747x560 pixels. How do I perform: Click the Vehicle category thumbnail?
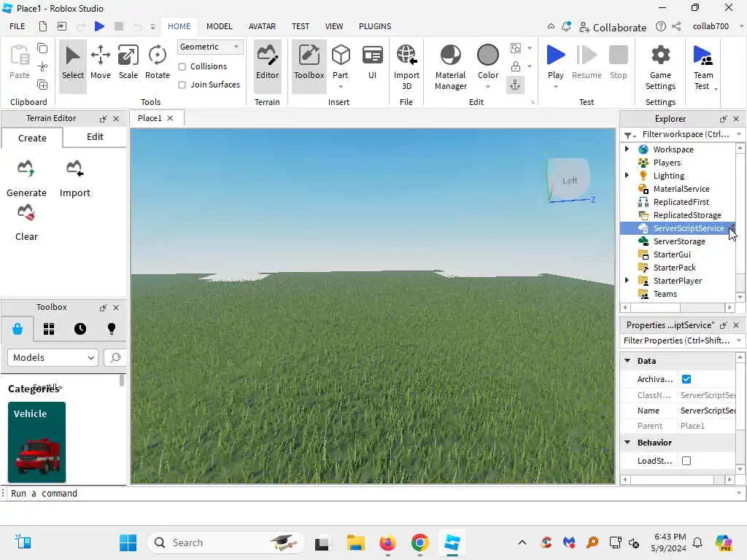36,442
